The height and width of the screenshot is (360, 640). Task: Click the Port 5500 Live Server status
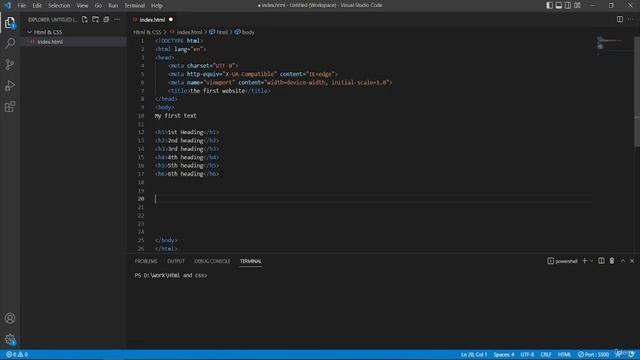(593, 354)
